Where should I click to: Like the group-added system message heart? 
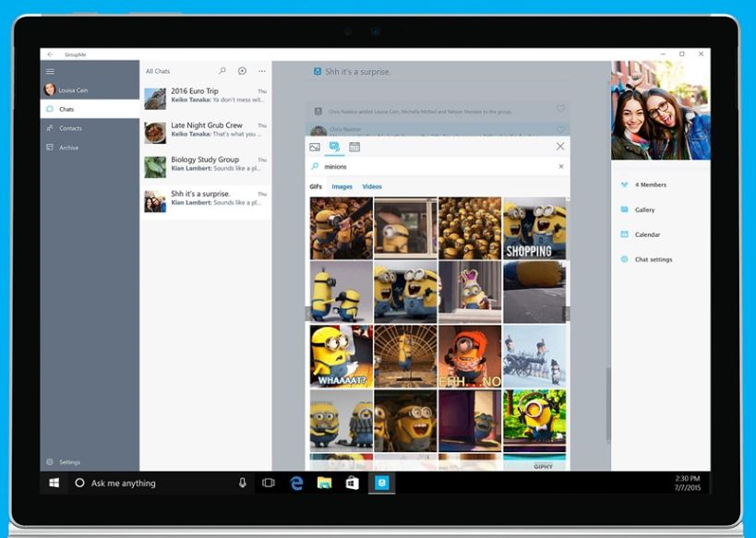click(560, 109)
